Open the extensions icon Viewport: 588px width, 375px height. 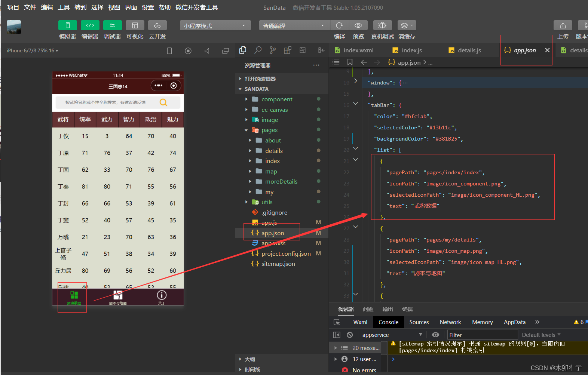coord(288,50)
